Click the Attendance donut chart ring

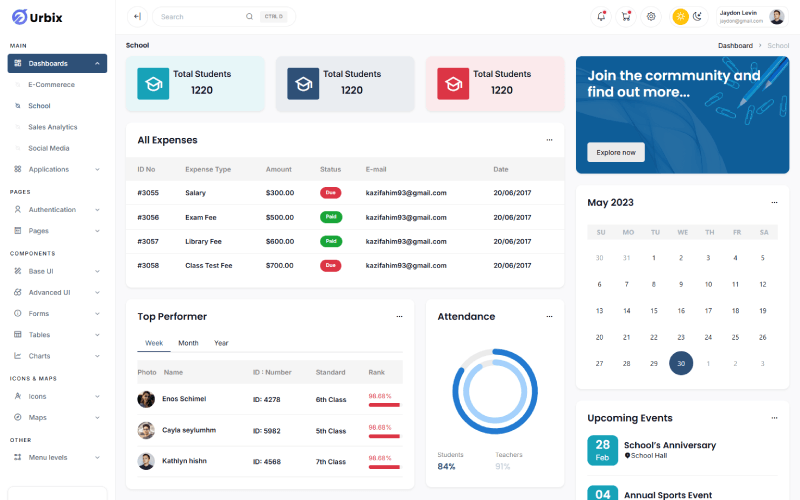(x=456, y=392)
